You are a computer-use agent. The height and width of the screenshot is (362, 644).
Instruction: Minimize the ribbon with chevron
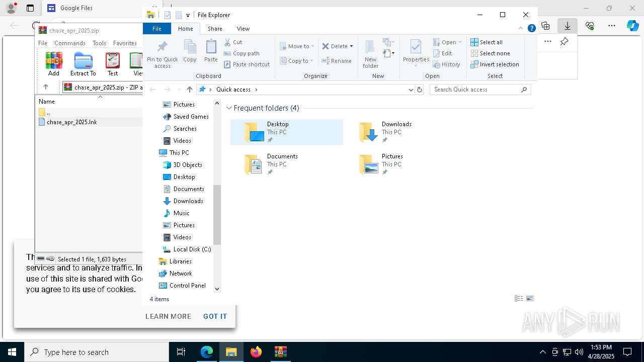(521, 29)
